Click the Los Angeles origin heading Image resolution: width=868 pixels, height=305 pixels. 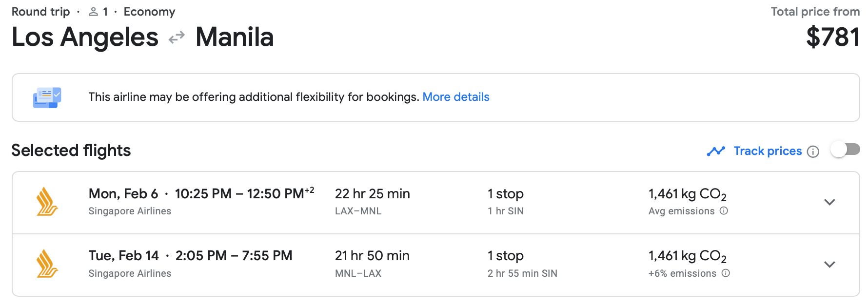pos(85,37)
